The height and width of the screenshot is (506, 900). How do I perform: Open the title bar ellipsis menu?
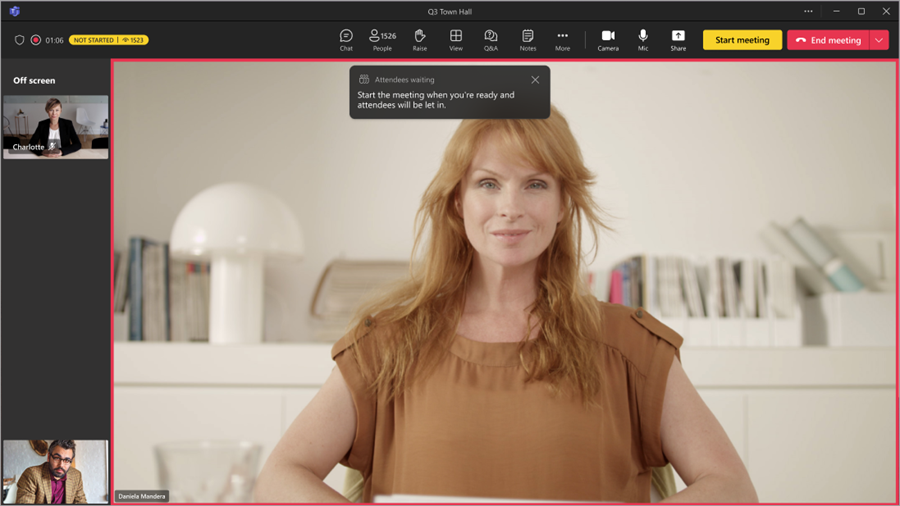pos(808,11)
